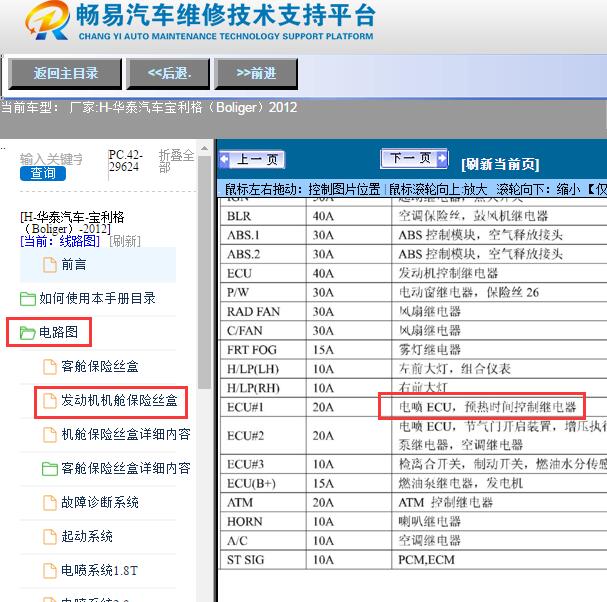Expand 如何使用本手册目录 folder
This screenshot has width=607, height=602.
97,298
